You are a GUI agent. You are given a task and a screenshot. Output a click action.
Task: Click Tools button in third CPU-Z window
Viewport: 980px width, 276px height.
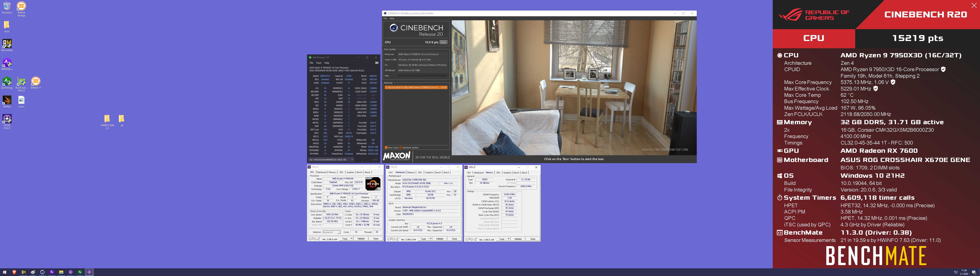(502, 239)
